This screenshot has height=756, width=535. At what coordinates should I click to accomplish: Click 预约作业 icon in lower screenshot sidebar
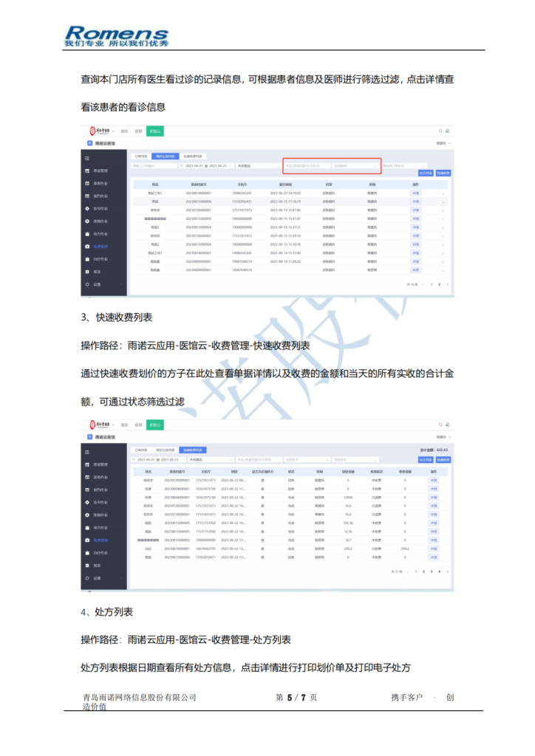[87, 489]
